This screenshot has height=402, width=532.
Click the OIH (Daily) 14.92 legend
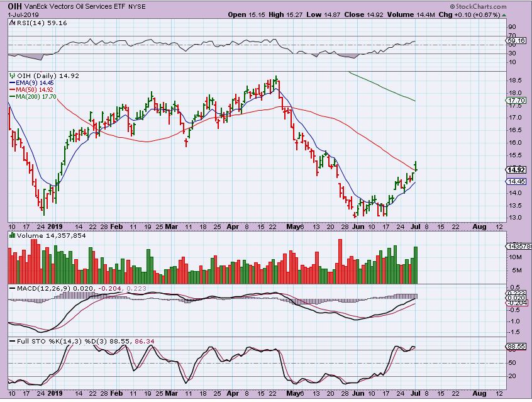pos(48,75)
